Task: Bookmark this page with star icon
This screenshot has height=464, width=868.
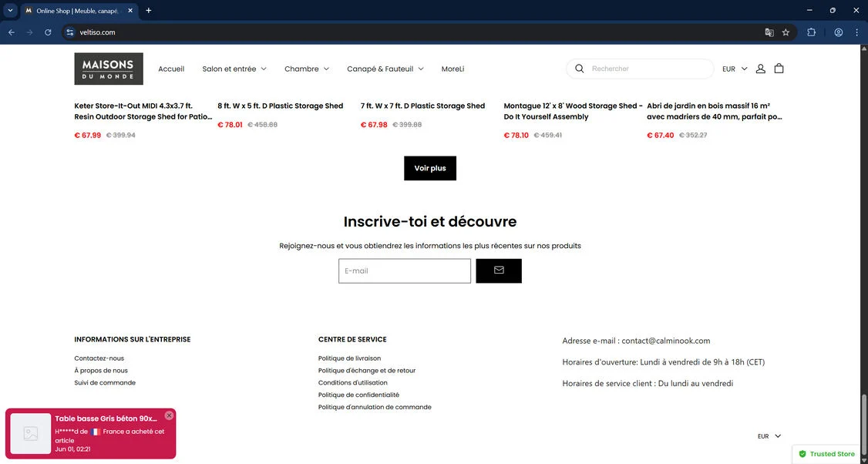Action: [x=786, y=32]
